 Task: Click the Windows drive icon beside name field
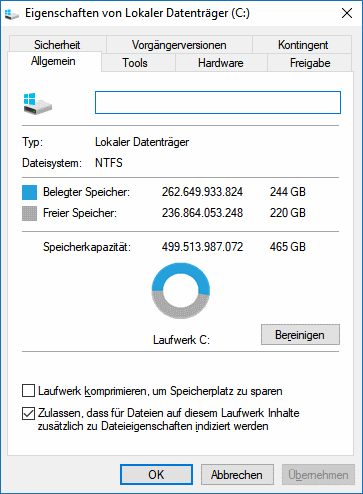click(x=38, y=104)
